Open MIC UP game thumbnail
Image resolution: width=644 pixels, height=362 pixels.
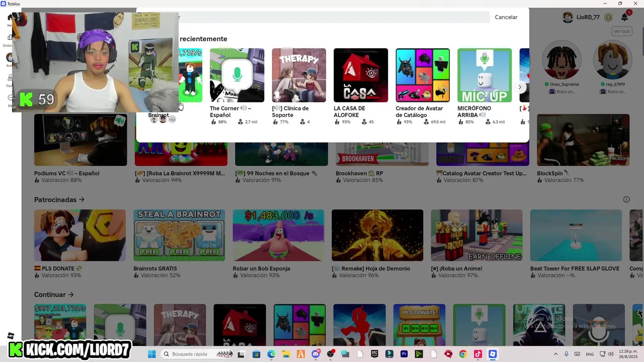point(485,75)
